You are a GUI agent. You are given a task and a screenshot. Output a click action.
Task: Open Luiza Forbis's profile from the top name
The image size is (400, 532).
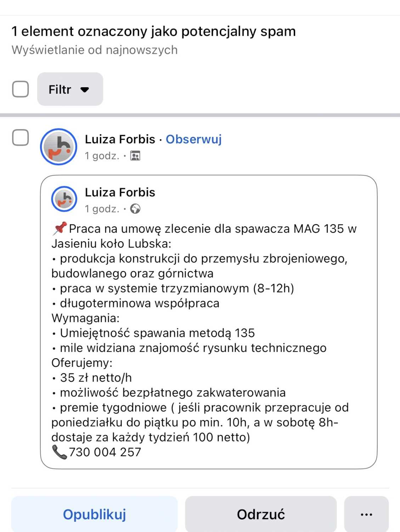[120, 139]
